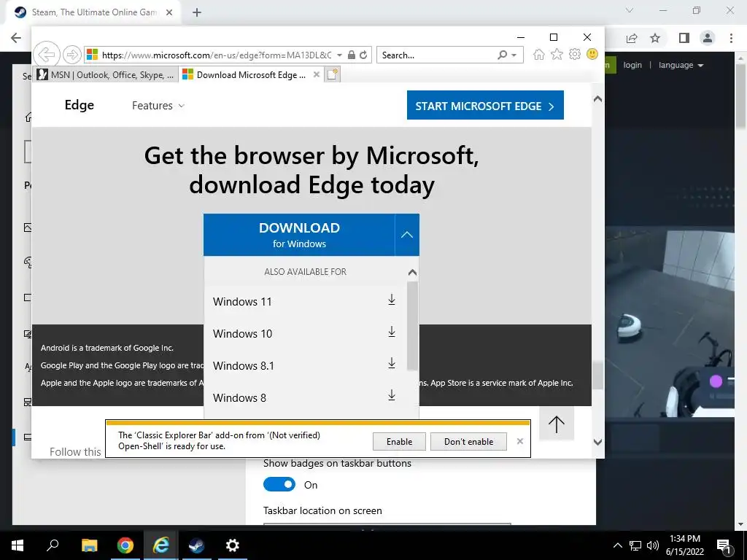Close the Download Microsoft Edge tab
This screenshot has height=560, width=747.
(x=317, y=75)
